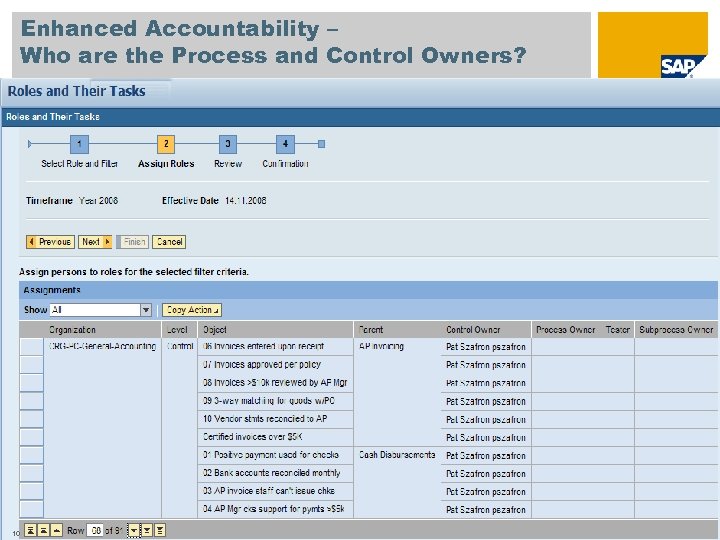Click the Object column header
Image resolution: width=720 pixels, height=540 pixels.
click(276, 330)
